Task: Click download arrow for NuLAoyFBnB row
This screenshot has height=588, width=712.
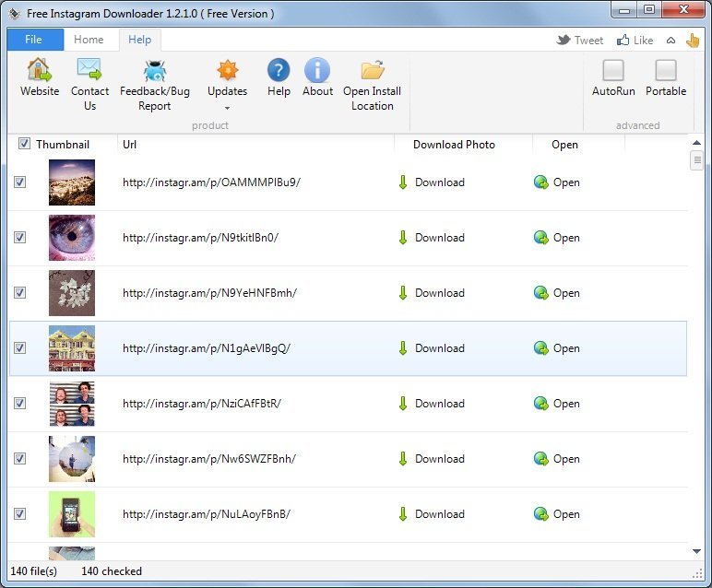Action: tap(403, 514)
